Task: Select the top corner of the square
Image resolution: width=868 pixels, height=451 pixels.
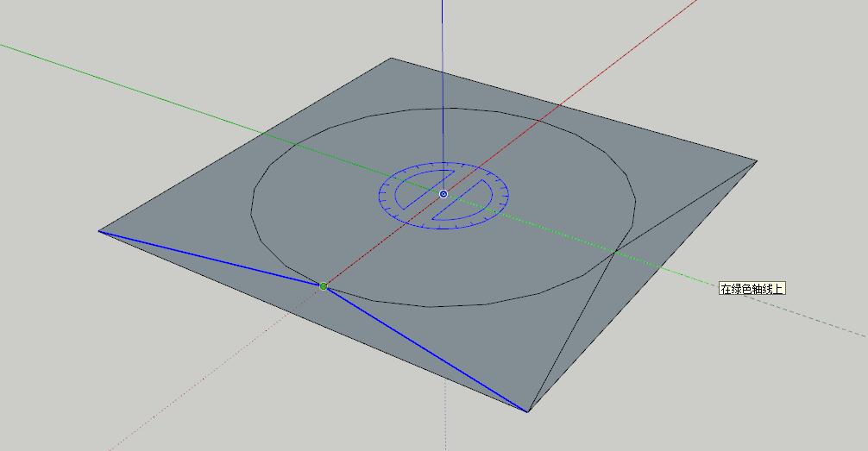Action: point(392,59)
